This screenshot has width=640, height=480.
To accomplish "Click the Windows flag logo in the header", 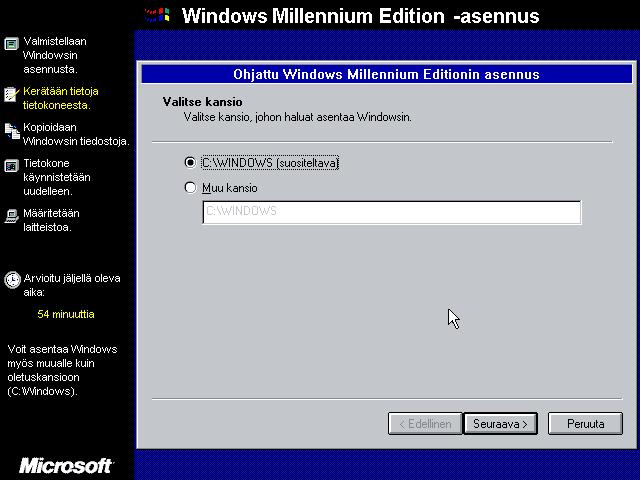I will [x=157, y=16].
